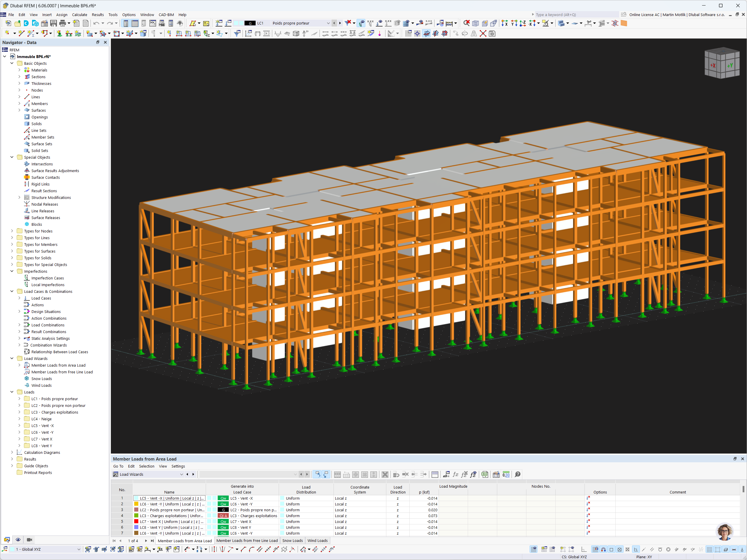747x560 pixels.
Task: Click the Go To menu in Member Loads panel
Action: (118, 466)
